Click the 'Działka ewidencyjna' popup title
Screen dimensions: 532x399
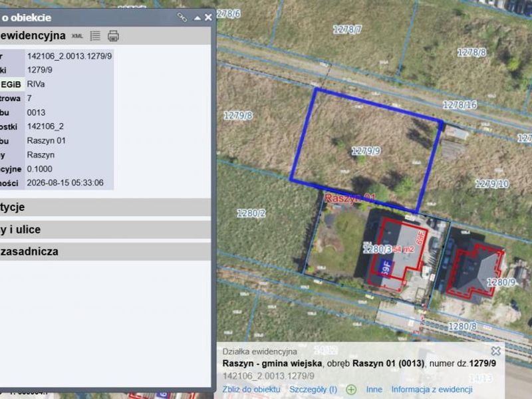(259, 352)
